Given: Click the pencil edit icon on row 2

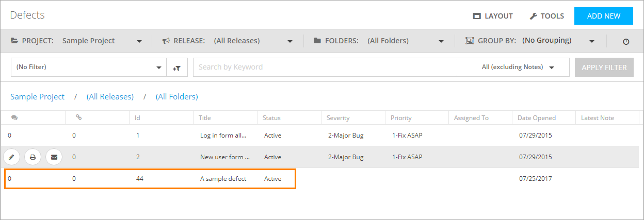Looking at the screenshot, I should (11, 157).
